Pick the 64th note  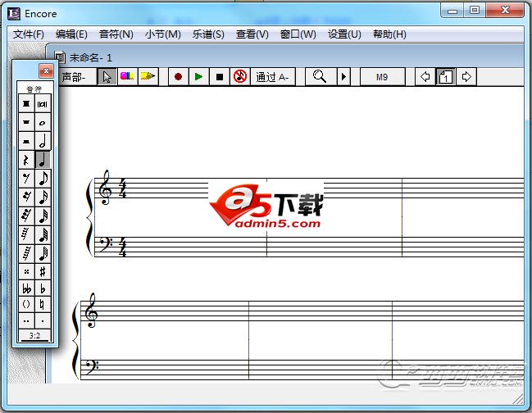tap(43, 234)
